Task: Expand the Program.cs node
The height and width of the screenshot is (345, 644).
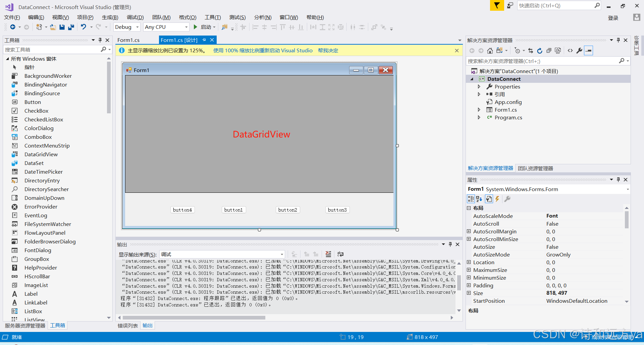Action: [479, 117]
